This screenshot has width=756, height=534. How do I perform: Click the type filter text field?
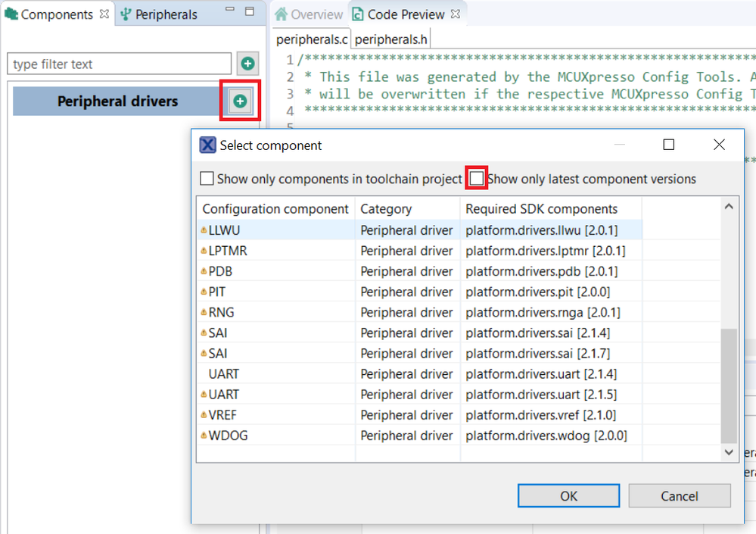[x=119, y=64]
